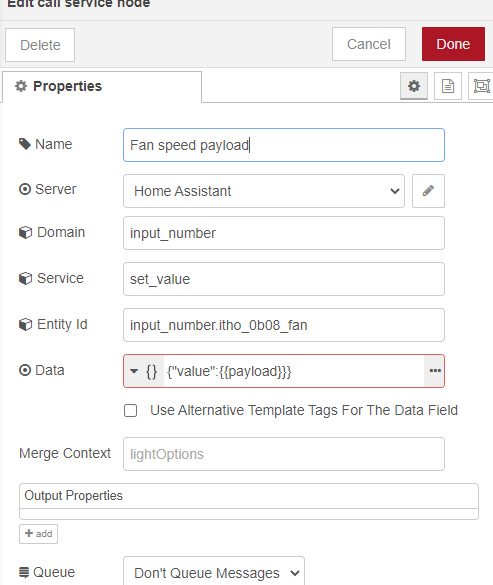Image resolution: width=493 pixels, height=585 pixels.
Task: Open node properties gear icon
Action: click(414, 86)
